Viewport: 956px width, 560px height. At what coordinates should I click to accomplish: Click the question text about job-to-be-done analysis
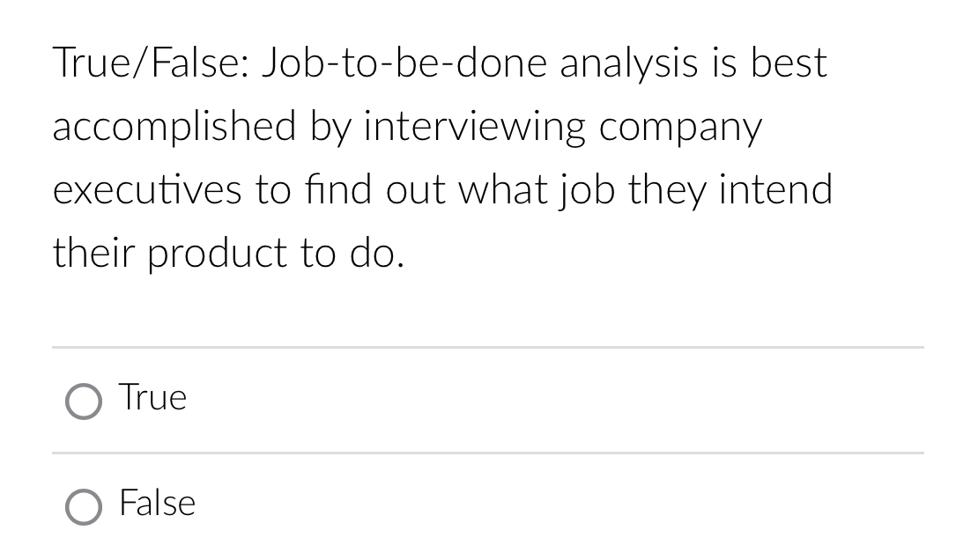point(441,158)
